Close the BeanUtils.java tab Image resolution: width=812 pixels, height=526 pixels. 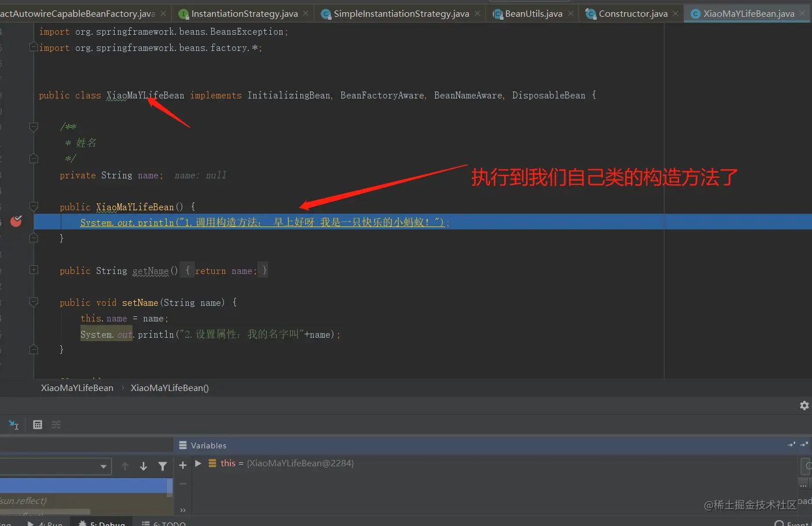click(x=571, y=13)
